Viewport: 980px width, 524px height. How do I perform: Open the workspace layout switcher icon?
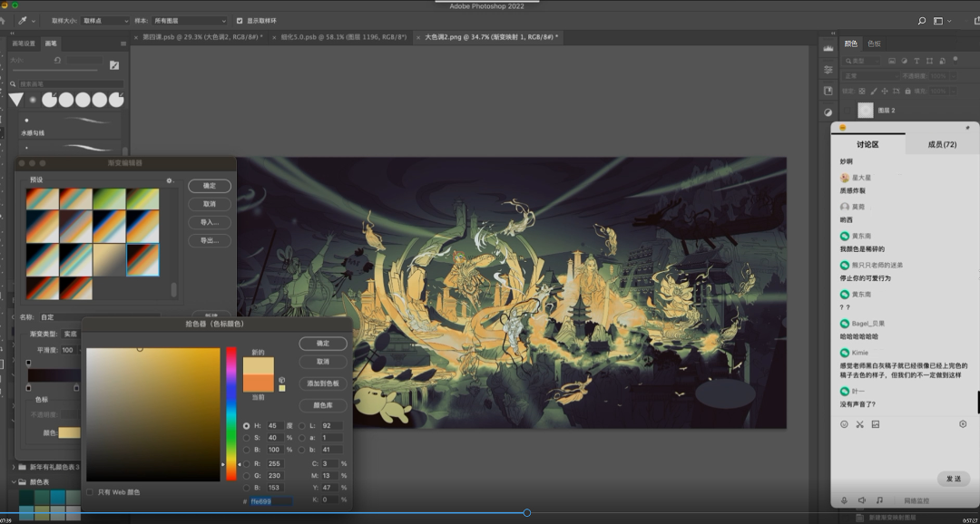click(938, 21)
